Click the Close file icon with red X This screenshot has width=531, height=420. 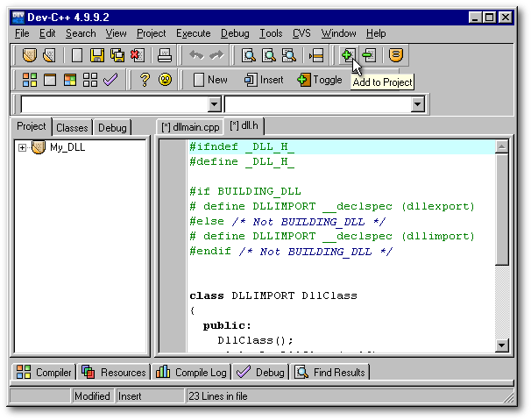coord(137,55)
